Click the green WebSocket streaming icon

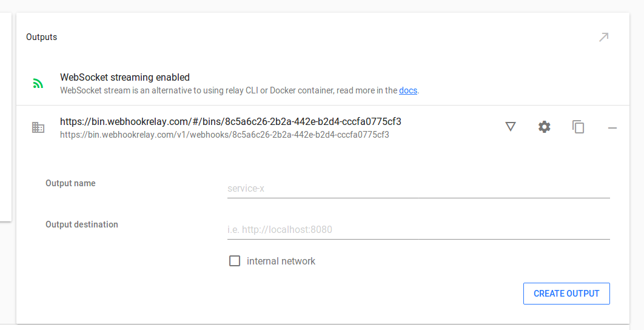(38, 84)
